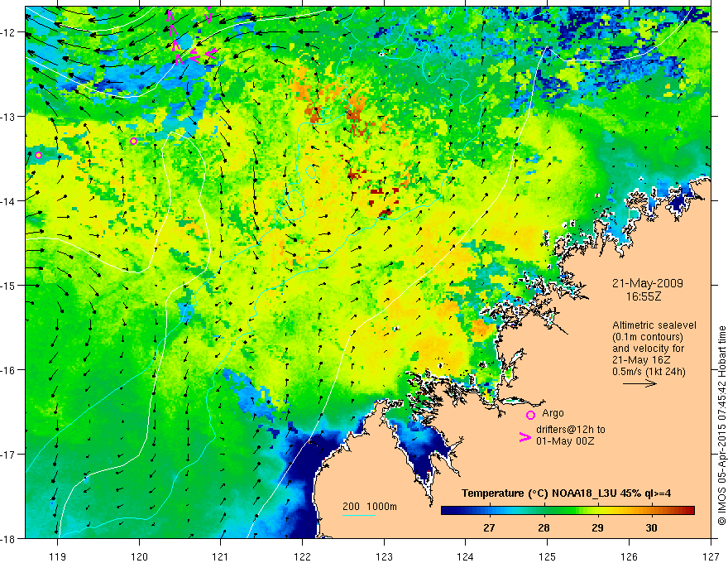Click the 0.5m/s (1kt 24h) label
Screen dimensions: 728x563
[x=649, y=372]
